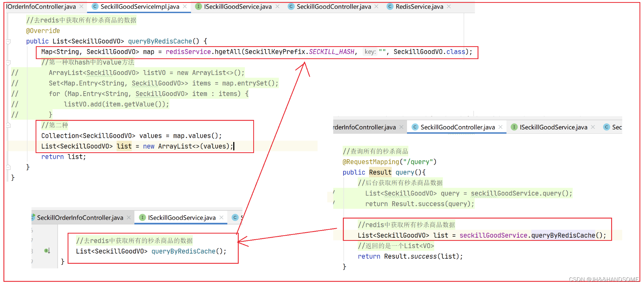Viewport: 644px width, 285px height.
Task: Click 'redisService' in the hgetAll line
Action: pos(188,52)
